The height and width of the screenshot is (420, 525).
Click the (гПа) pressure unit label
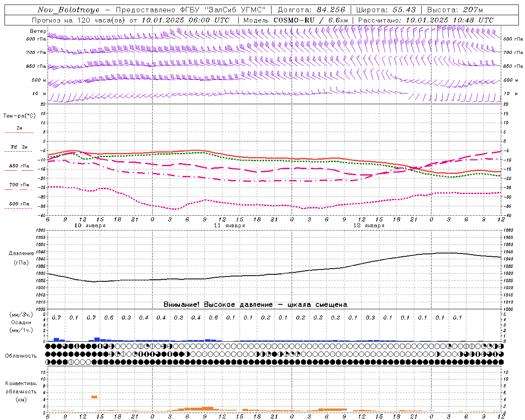21,263
